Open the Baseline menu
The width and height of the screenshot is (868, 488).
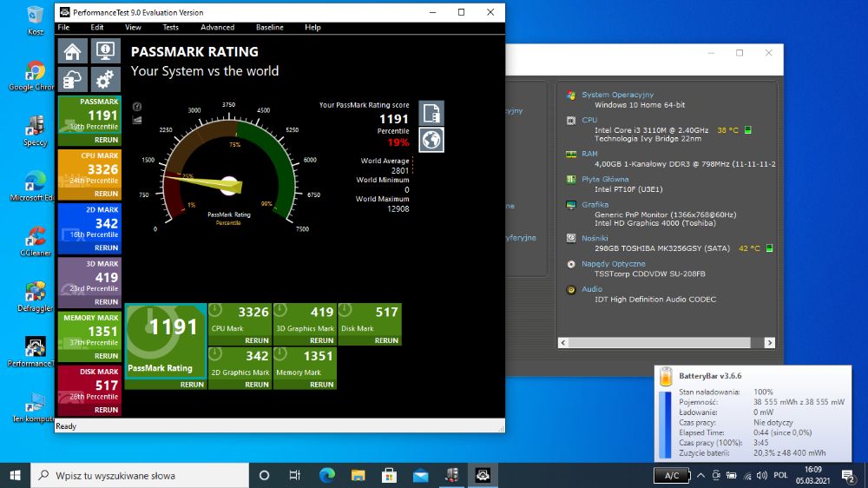[x=270, y=27]
